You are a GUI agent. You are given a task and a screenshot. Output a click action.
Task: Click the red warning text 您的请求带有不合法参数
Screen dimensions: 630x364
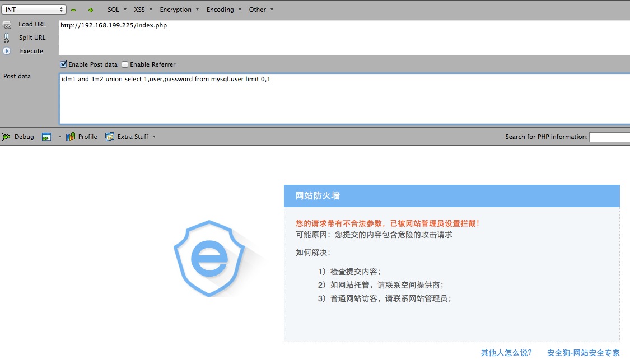pyautogui.click(x=340, y=223)
